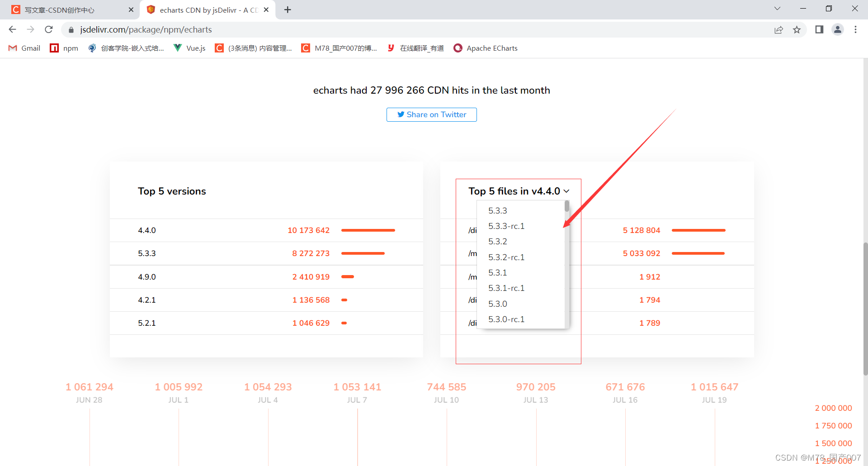The image size is (868, 466).
Task: Click version 4.4.0 in Top 5 versions
Action: click(147, 230)
